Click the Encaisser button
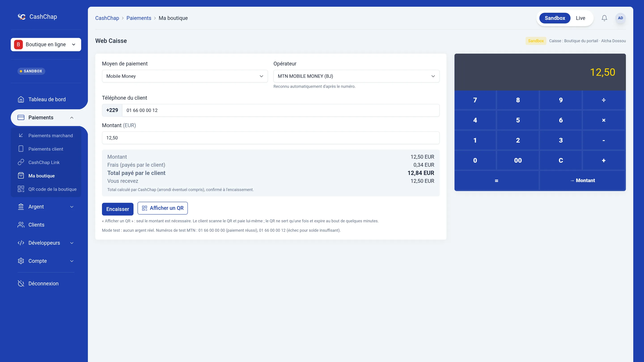This screenshot has height=362, width=644. tap(117, 209)
